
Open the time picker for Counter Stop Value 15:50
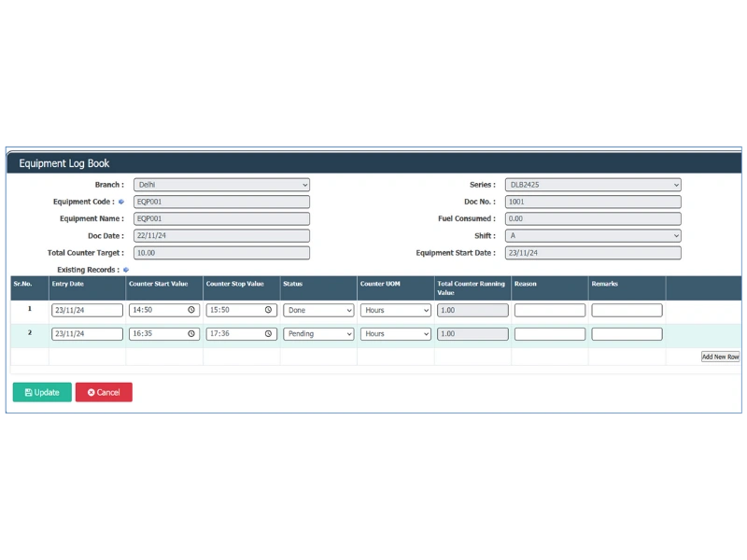[x=270, y=309]
